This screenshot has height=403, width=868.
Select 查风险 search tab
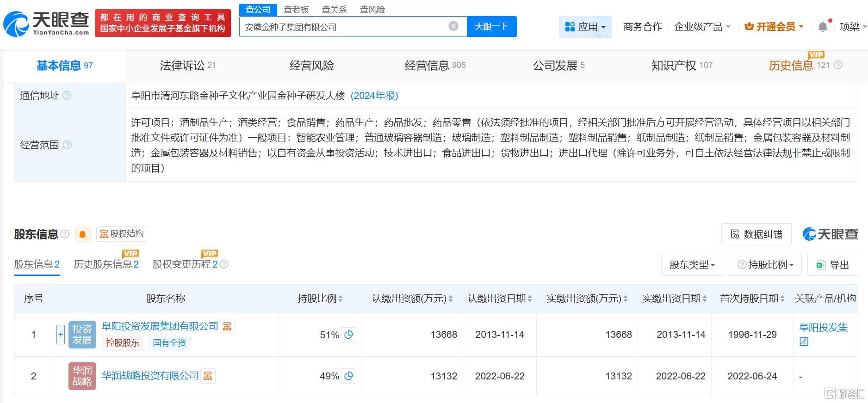tap(372, 9)
